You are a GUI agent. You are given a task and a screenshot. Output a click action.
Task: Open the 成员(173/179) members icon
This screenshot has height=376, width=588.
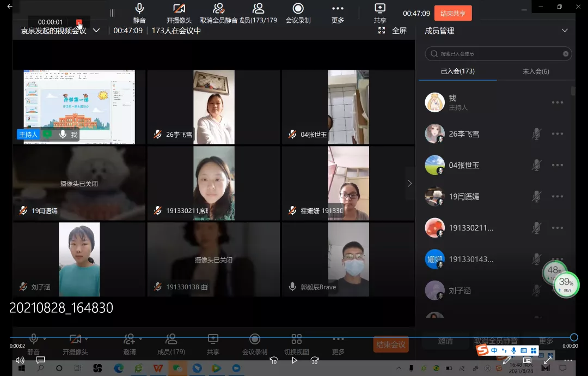point(258,9)
